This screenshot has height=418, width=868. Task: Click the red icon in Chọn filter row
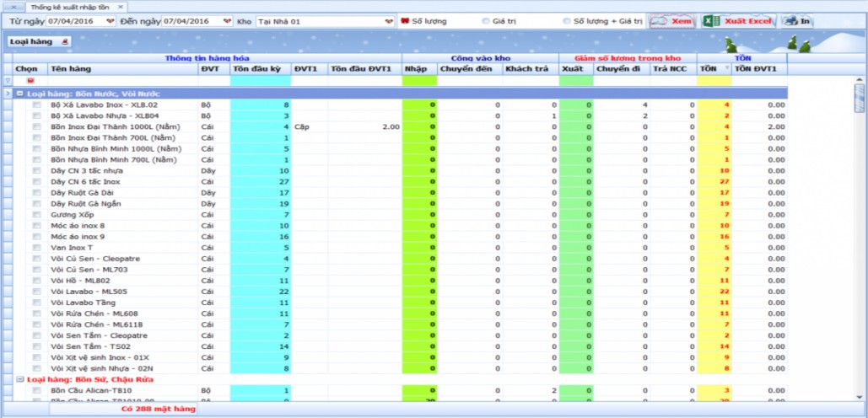pos(30,81)
